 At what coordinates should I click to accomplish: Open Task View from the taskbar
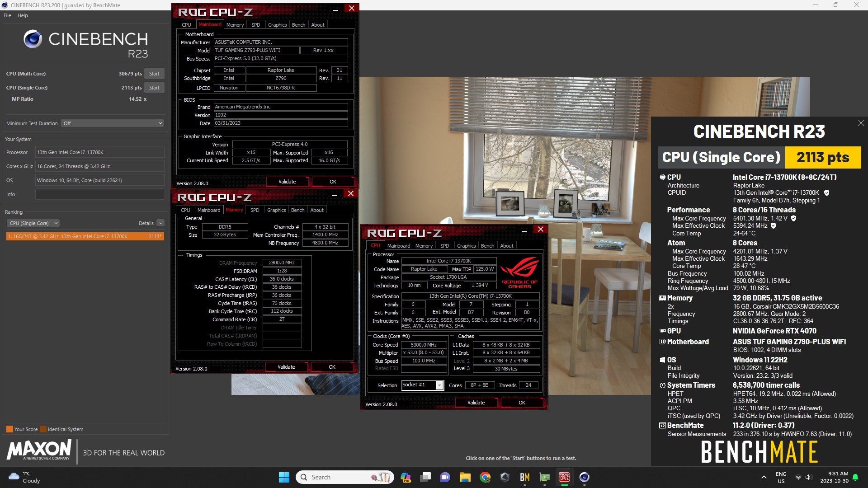coord(425,477)
